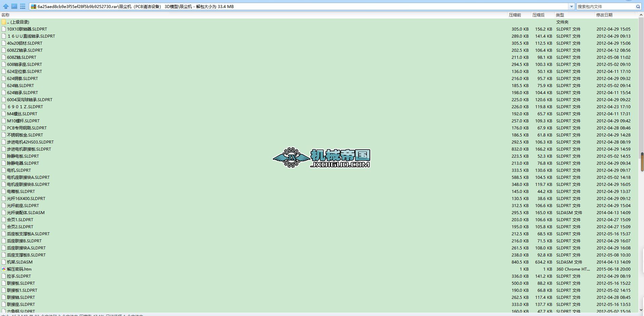Select file icon of 除静电板.SLDPRT
Image resolution: width=644 pixels, height=316 pixels.
(4, 156)
